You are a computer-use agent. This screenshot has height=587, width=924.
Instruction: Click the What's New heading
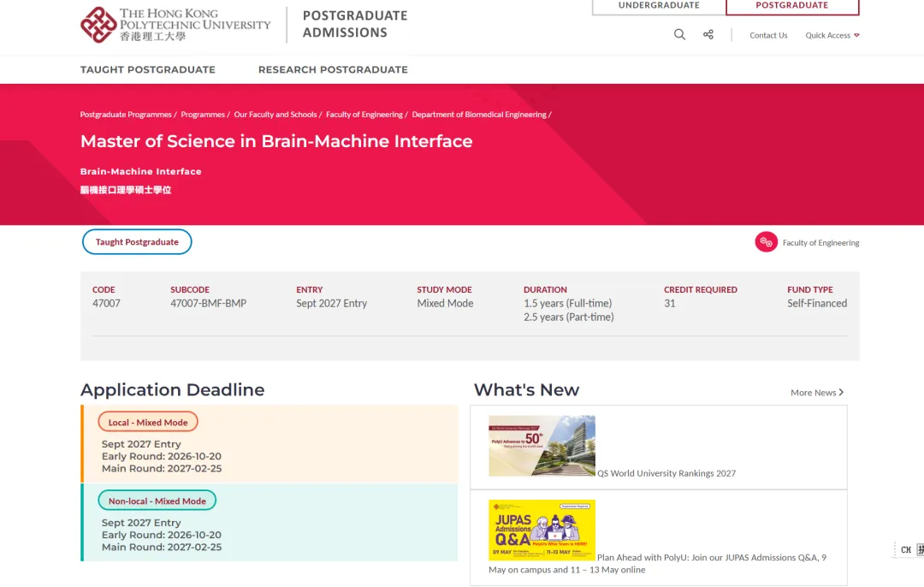(x=527, y=389)
